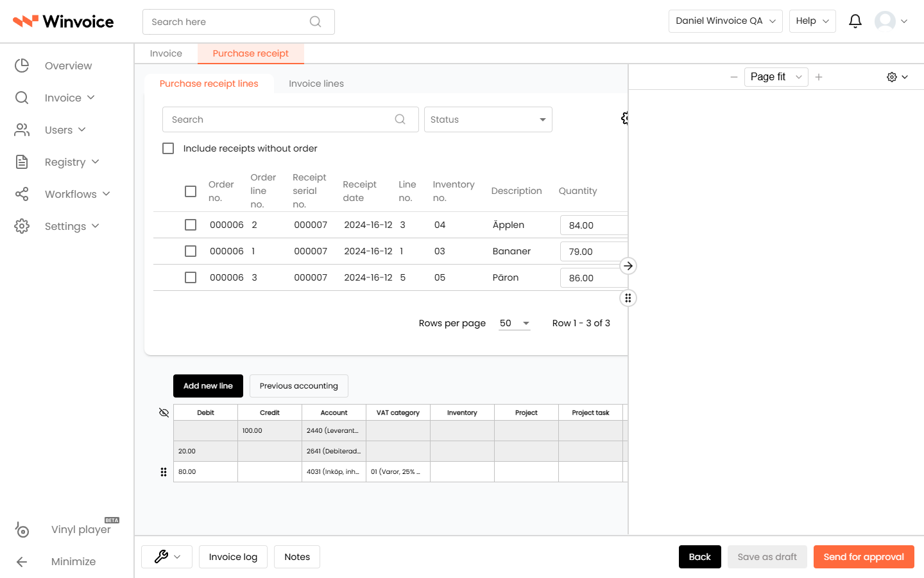Open the Help dropdown

tap(812, 21)
